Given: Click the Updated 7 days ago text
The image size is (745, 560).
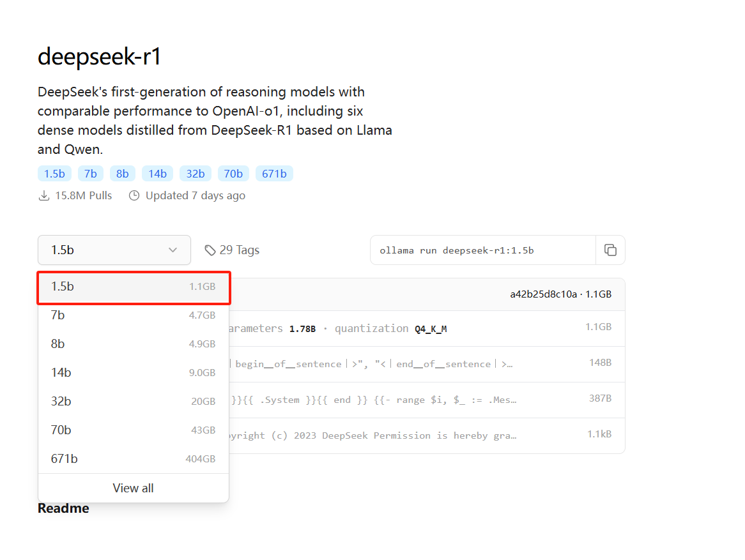Looking at the screenshot, I should tap(196, 195).
